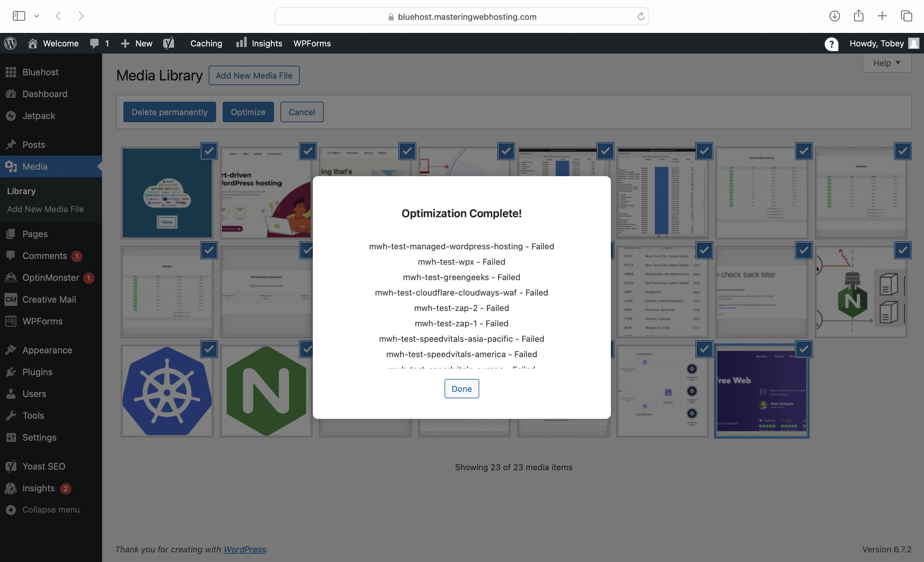Follow the WordPress footer link
The height and width of the screenshot is (562, 924).
pos(245,549)
